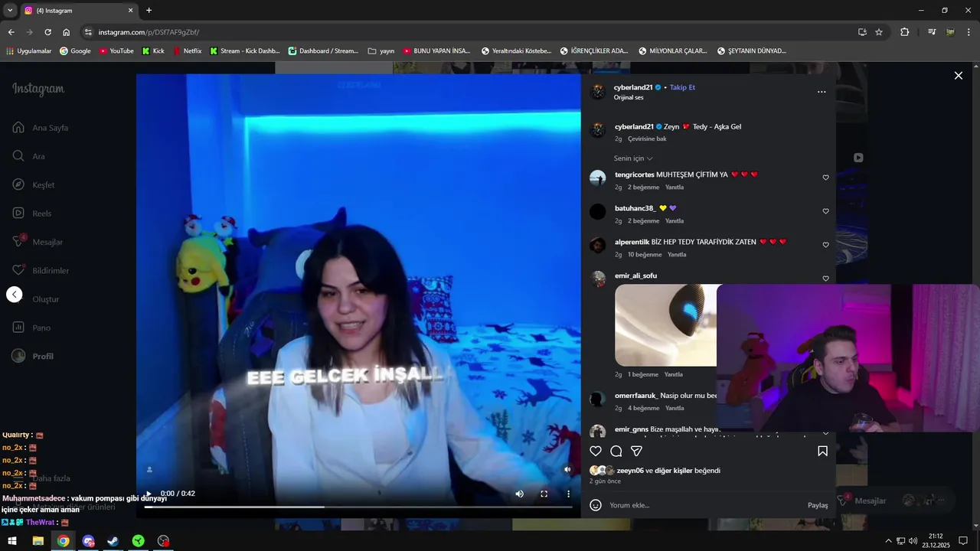
Task: Open the taskbar volume icon
Action: (913, 541)
